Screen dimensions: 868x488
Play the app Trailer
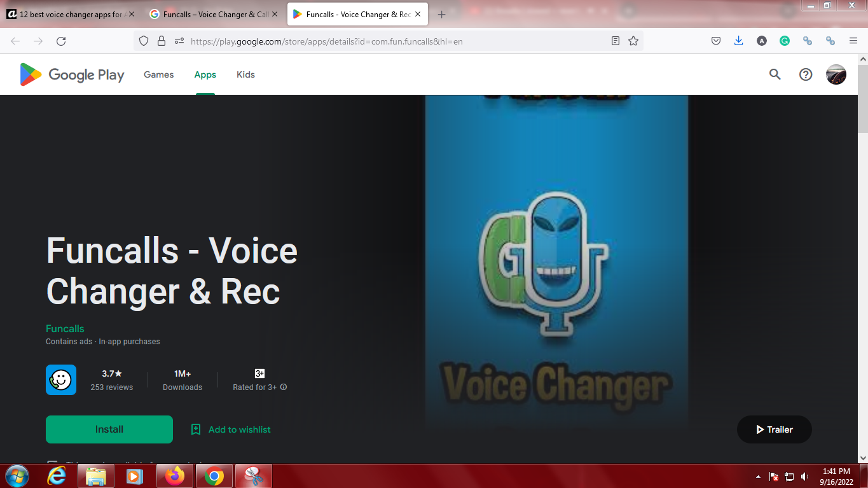point(775,429)
